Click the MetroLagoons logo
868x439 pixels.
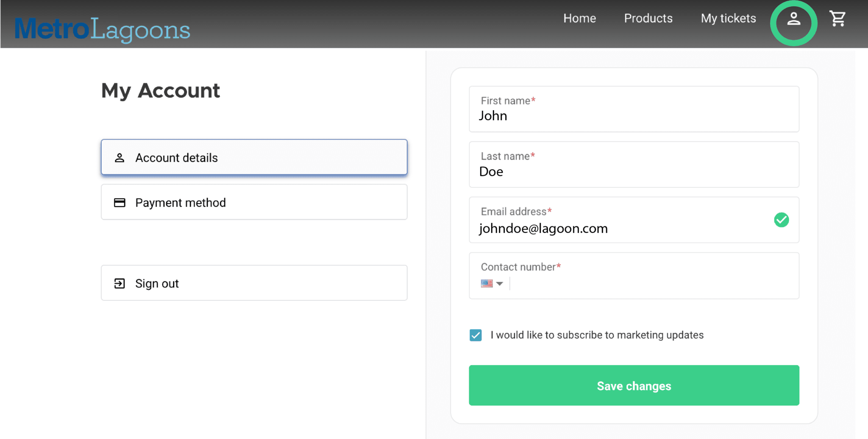click(x=102, y=28)
